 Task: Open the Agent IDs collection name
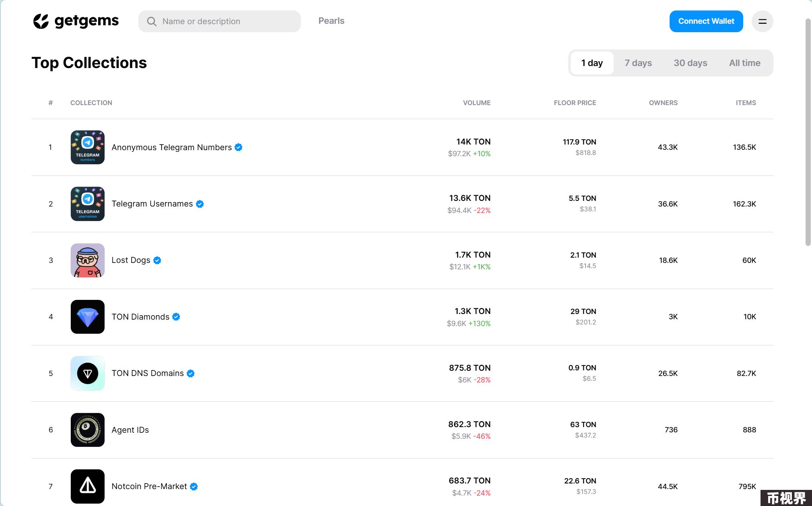[130, 430]
